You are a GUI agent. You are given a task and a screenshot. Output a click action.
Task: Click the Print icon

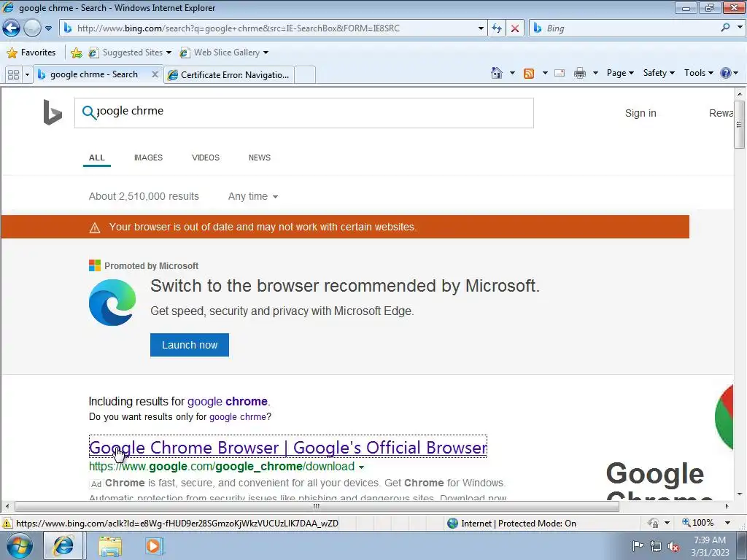click(x=580, y=73)
